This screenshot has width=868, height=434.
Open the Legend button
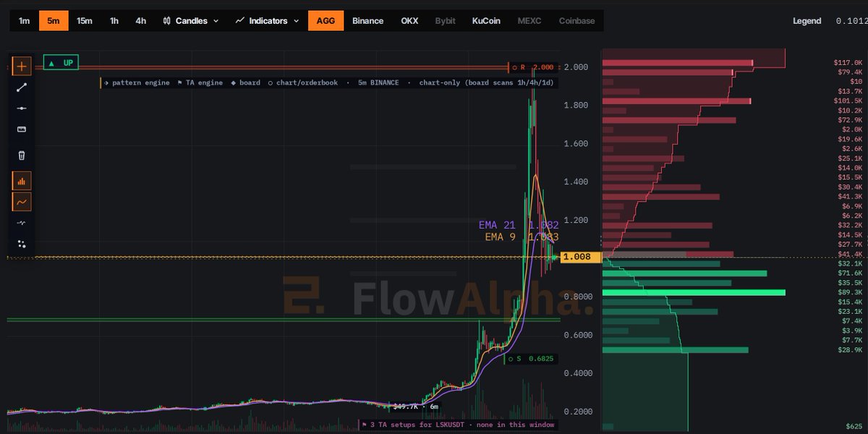[x=807, y=21]
